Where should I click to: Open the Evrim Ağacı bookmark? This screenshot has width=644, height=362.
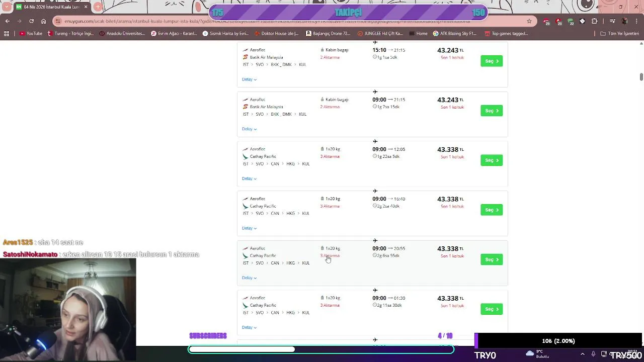click(174, 34)
